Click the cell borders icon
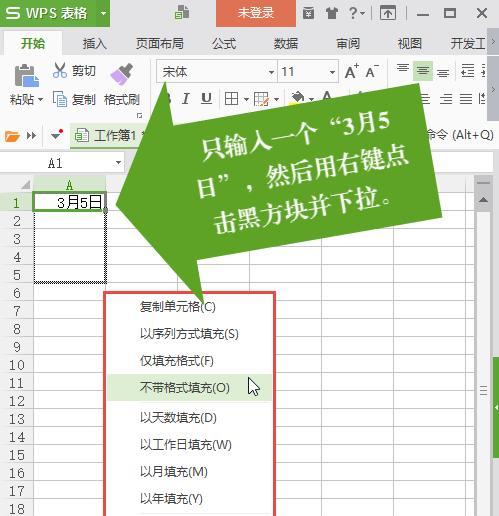Viewport: 499px width, 516px height. pos(231,99)
